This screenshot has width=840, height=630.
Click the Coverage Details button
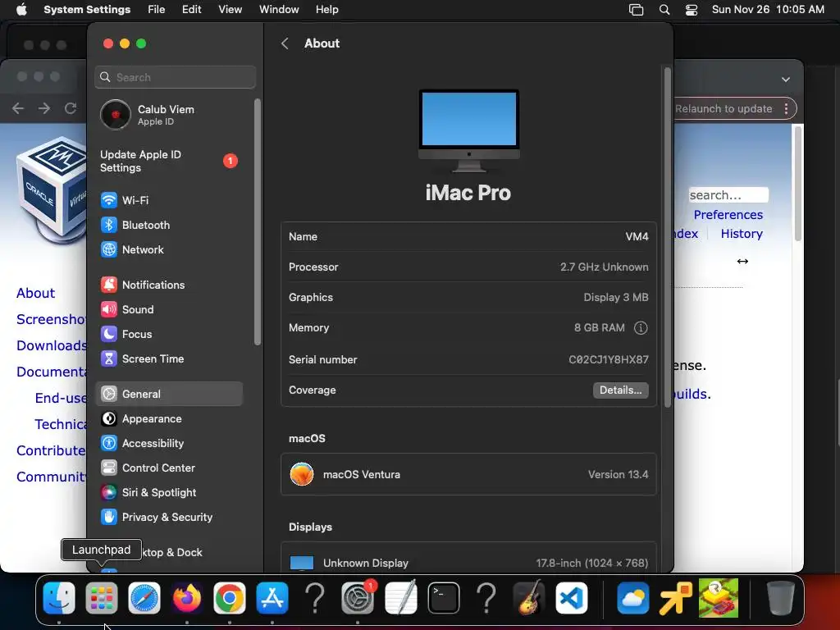coord(620,390)
